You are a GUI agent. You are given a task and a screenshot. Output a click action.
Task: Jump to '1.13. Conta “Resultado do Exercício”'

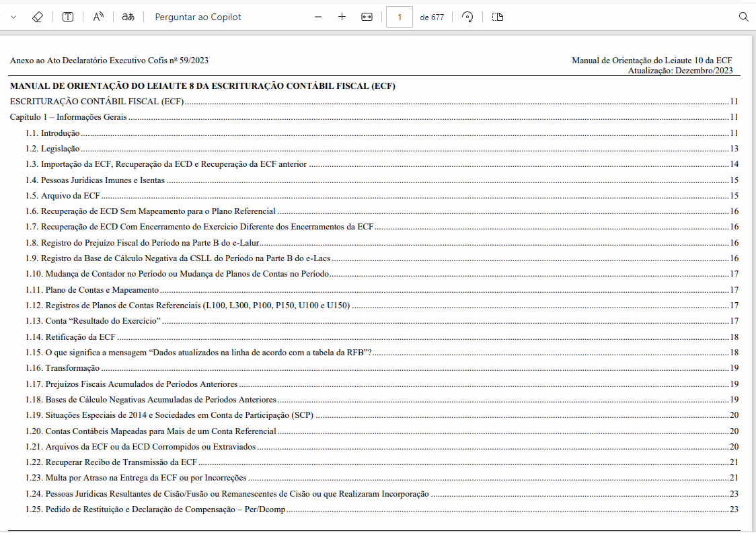(x=382, y=320)
